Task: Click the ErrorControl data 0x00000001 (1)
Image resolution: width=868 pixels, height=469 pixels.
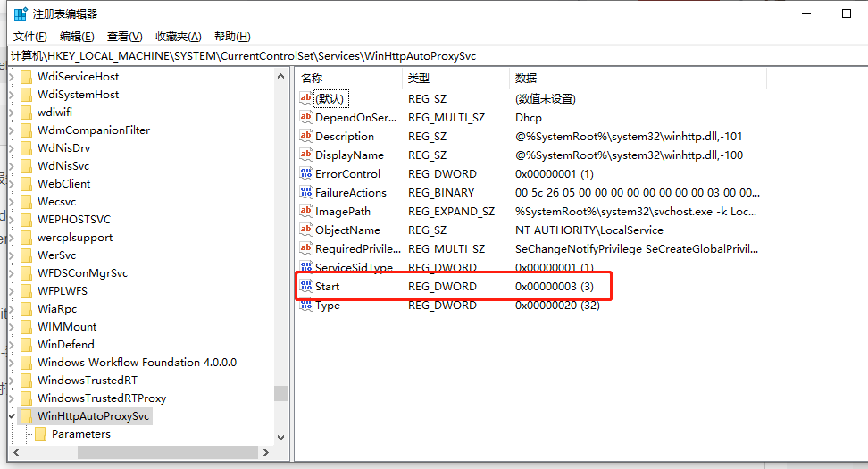Action: pos(555,174)
